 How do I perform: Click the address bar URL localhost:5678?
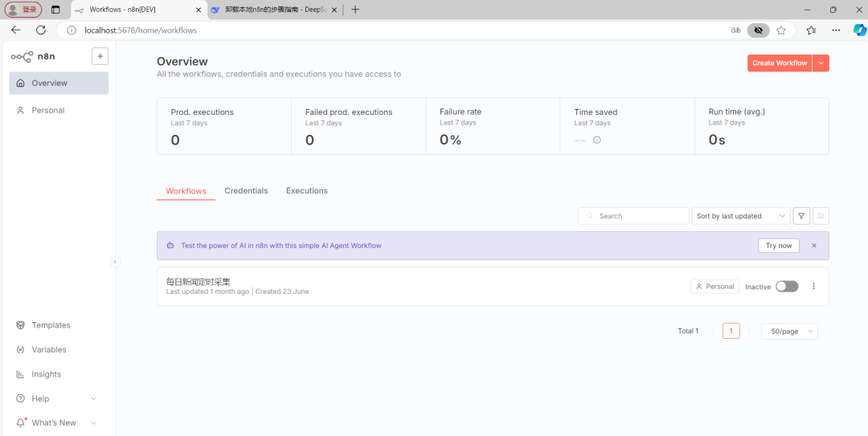point(141,31)
